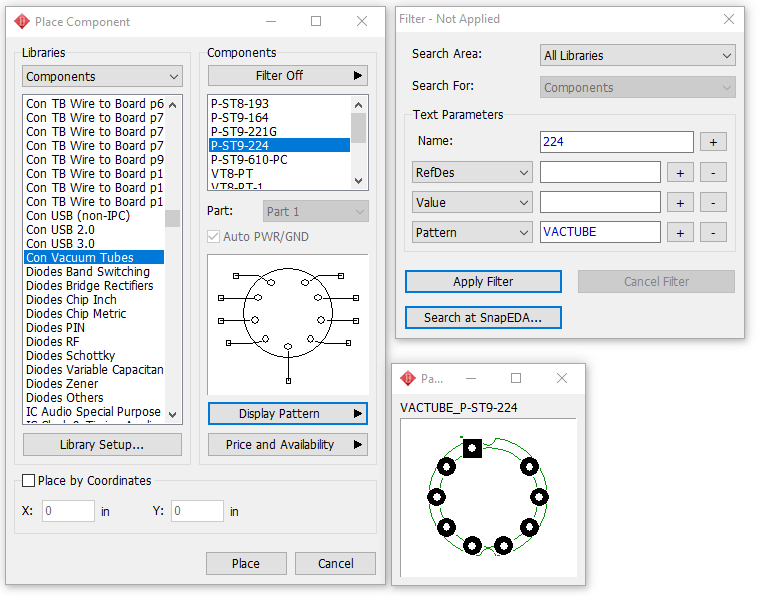Open Search For Components dropdown
765x596 pixels.
638,88
